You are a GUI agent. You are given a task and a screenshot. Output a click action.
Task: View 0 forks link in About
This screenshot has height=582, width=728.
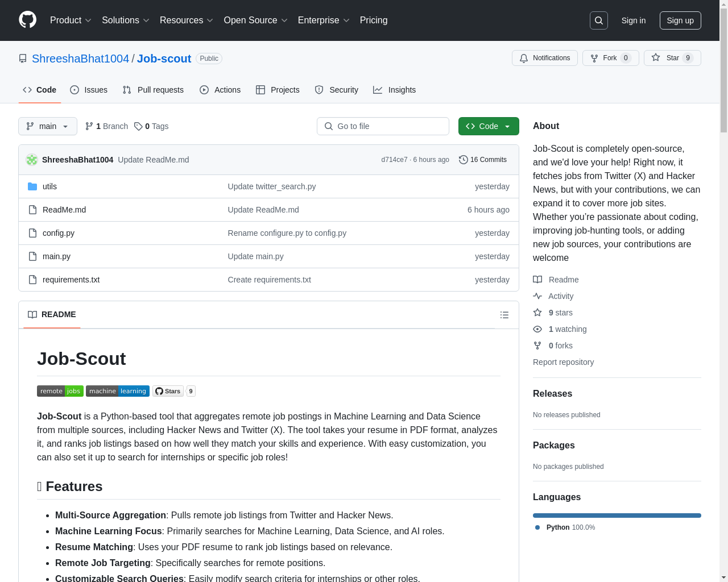click(553, 346)
